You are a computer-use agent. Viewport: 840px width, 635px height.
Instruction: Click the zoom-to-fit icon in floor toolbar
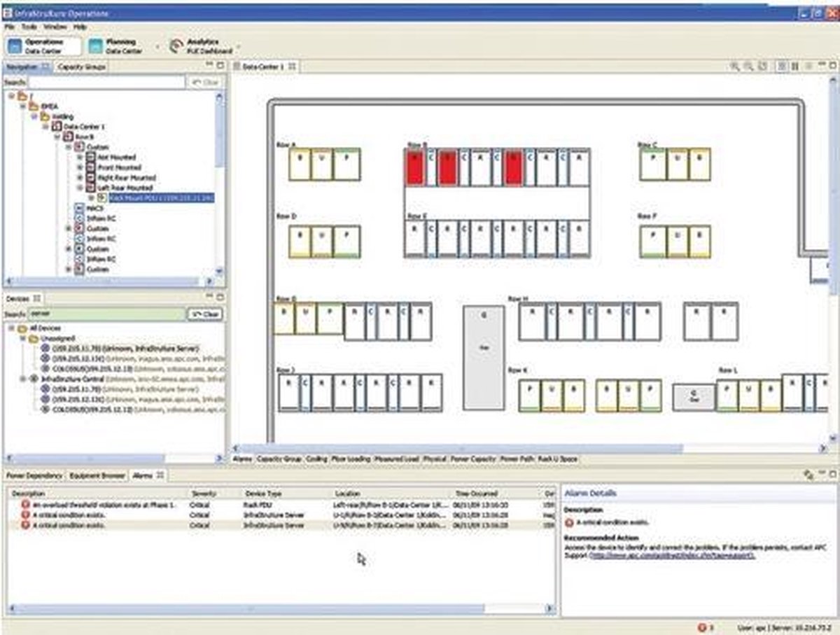(x=763, y=67)
